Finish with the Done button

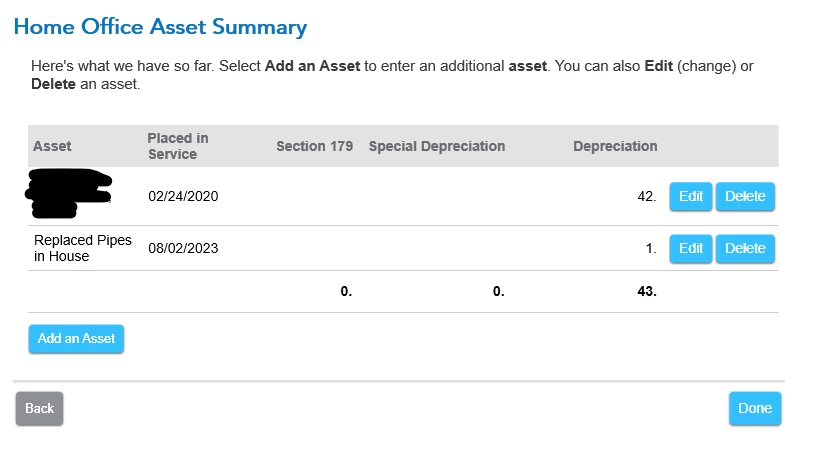(x=755, y=408)
